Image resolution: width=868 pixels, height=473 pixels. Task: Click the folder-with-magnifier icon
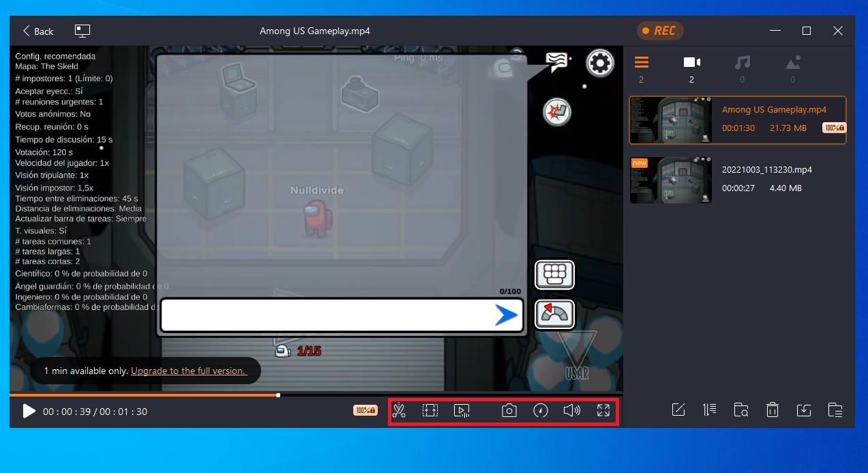[x=741, y=410]
